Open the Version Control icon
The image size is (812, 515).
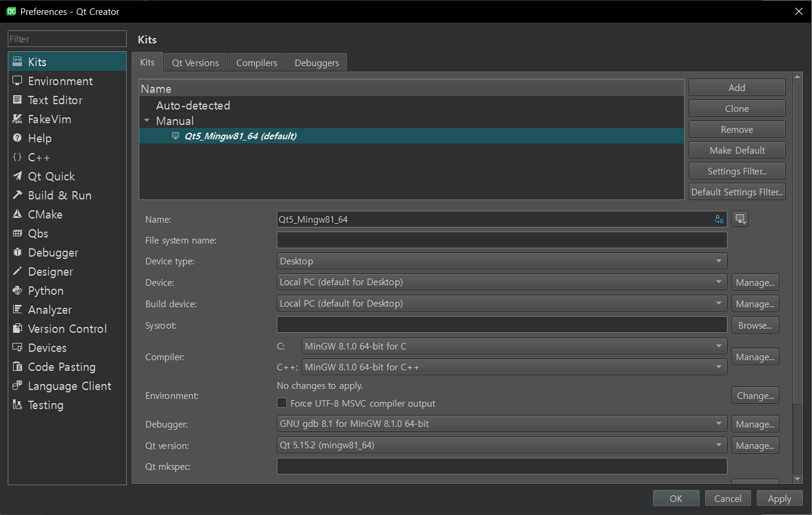coord(17,329)
